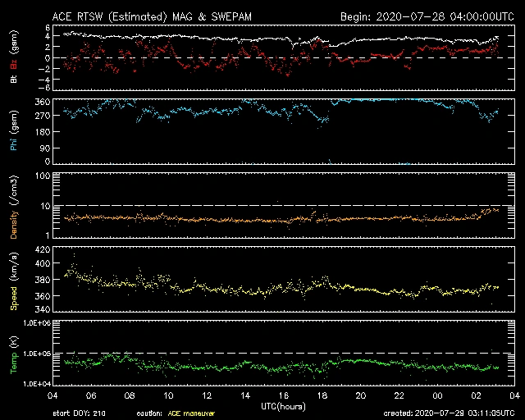
Task: Click the 00 hour tick on x-axis
Action: [x=421, y=395]
